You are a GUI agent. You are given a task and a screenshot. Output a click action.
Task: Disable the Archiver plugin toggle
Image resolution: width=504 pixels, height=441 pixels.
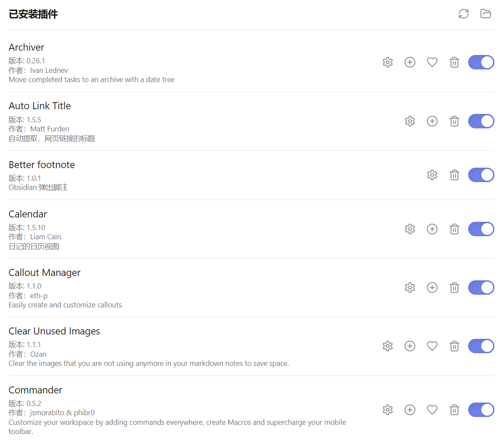(x=481, y=62)
